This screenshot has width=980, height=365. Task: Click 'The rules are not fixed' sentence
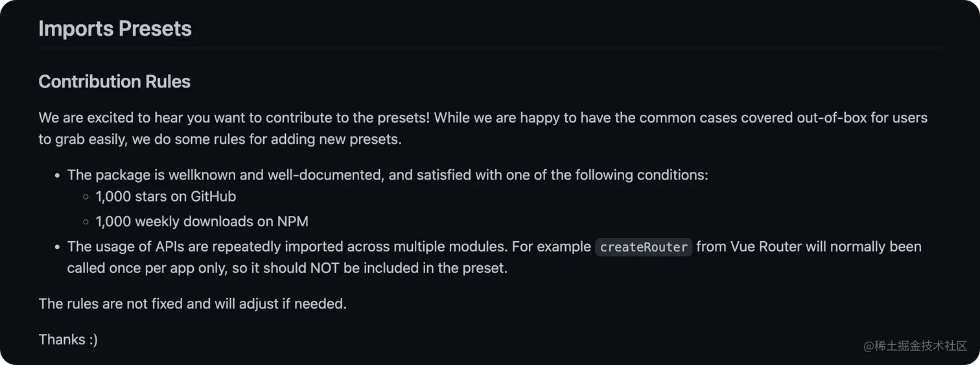click(192, 303)
